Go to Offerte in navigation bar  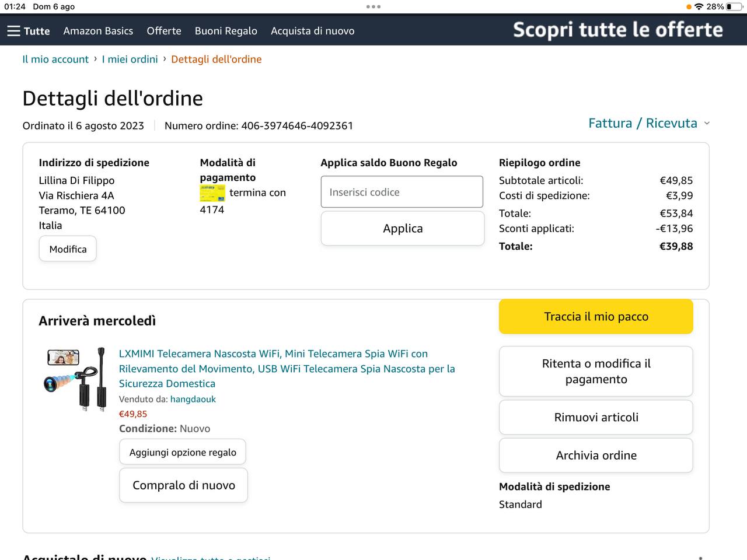click(164, 31)
